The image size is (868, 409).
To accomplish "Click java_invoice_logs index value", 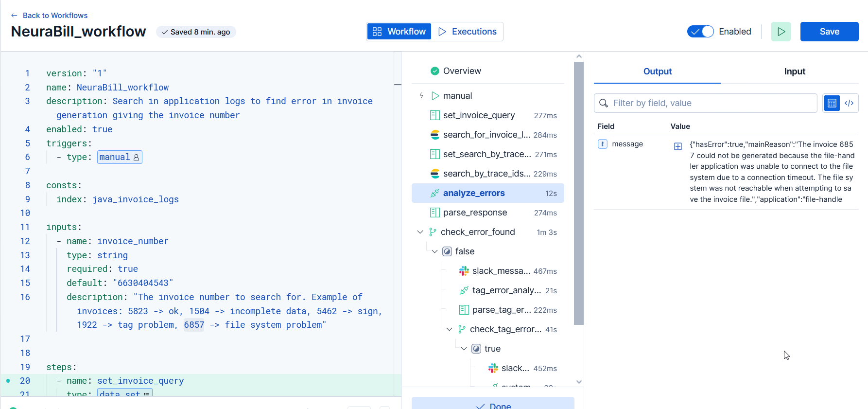I will pos(136,199).
